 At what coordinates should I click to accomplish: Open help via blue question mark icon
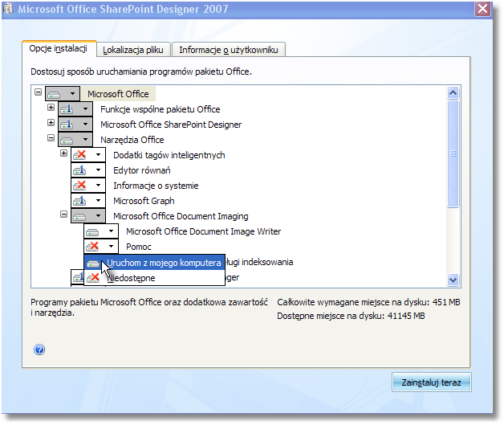(x=39, y=349)
